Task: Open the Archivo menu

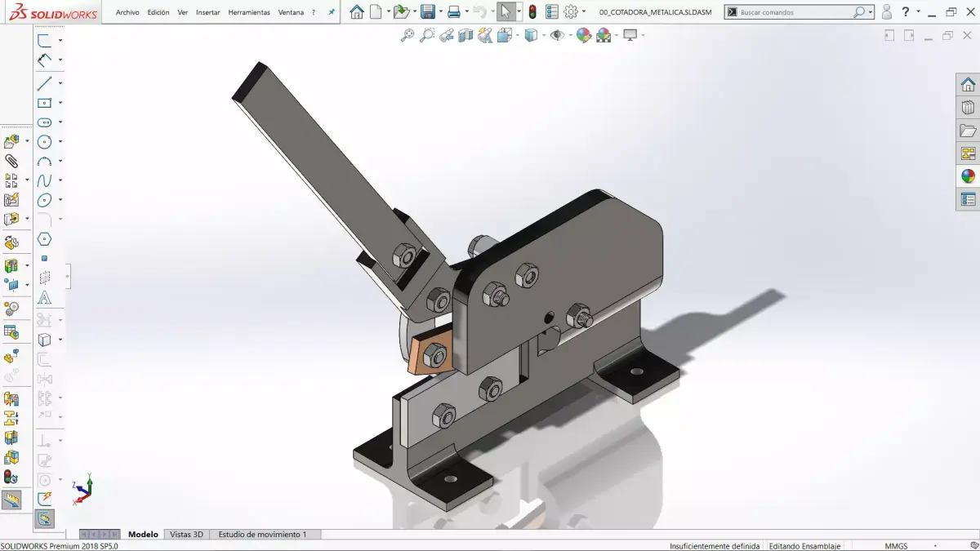Action: [127, 12]
